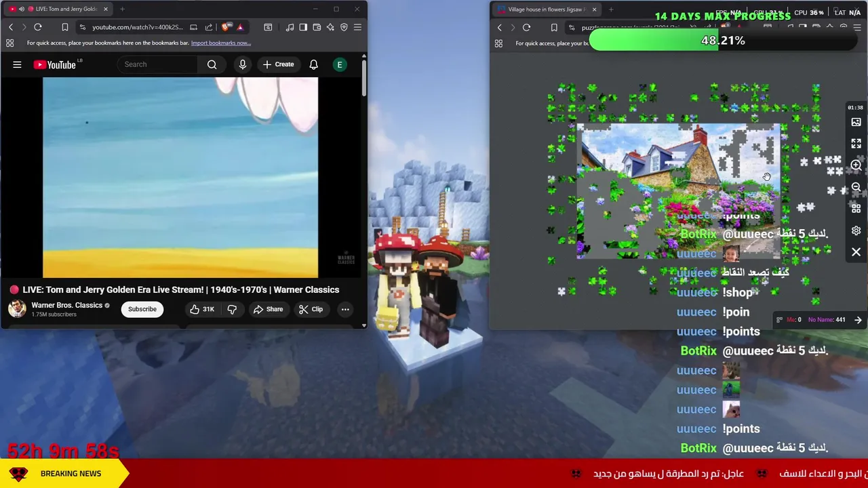Click the 48.21% progress bar
This screenshot has width=868, height=488.
click(x=724, y=41)
